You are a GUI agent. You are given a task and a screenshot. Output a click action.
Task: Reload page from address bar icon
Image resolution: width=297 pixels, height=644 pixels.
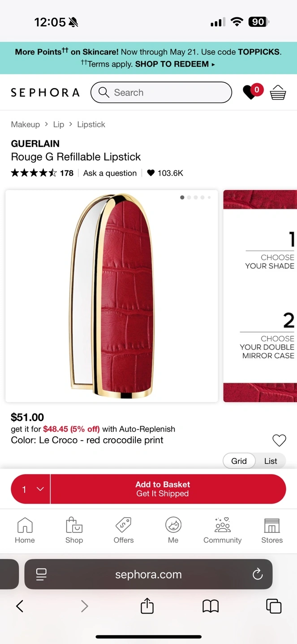click(x=258, y=574)
